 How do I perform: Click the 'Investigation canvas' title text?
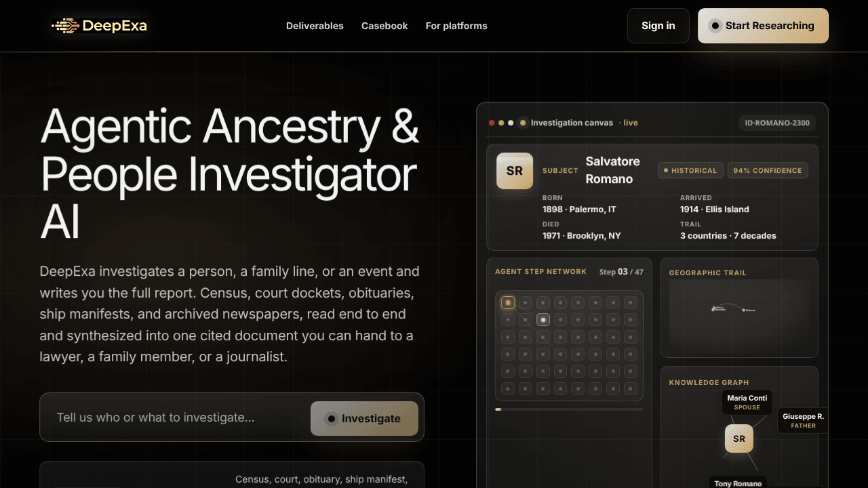pos(572,123)
